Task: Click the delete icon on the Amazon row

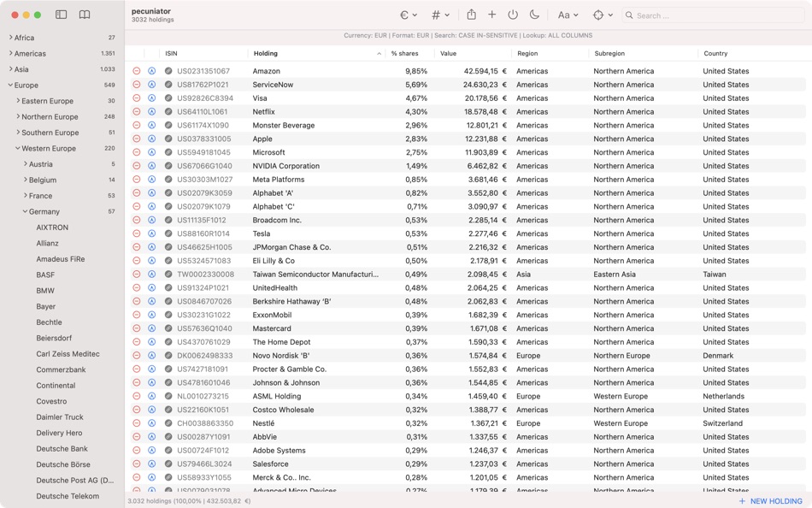Action: [x=137, y=71]
